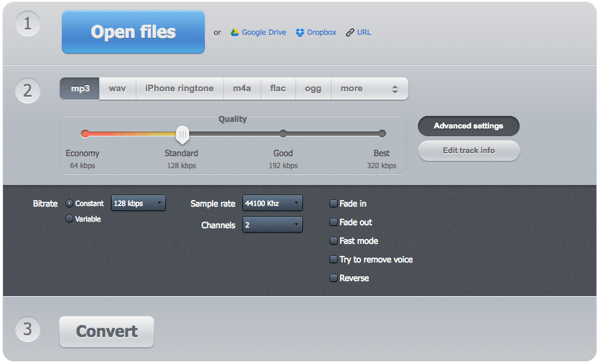Turn on Fast mode conversion
The width and height of the screenshot is (603, 364).
click(x=333, y=241)
